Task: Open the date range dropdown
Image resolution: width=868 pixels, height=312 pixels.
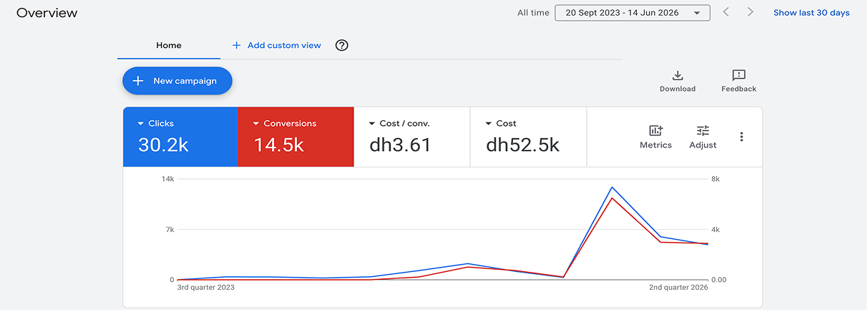Action: [x=633, y=13]
